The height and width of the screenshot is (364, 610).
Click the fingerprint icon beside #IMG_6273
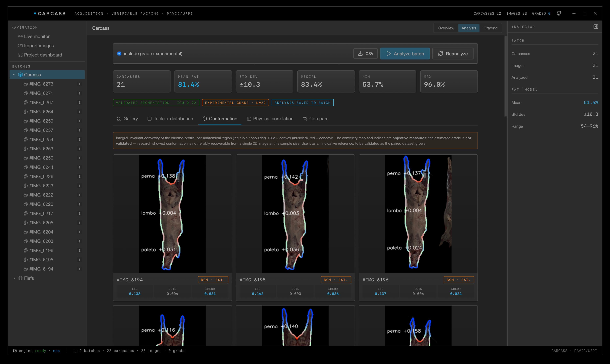click(25, 84)
